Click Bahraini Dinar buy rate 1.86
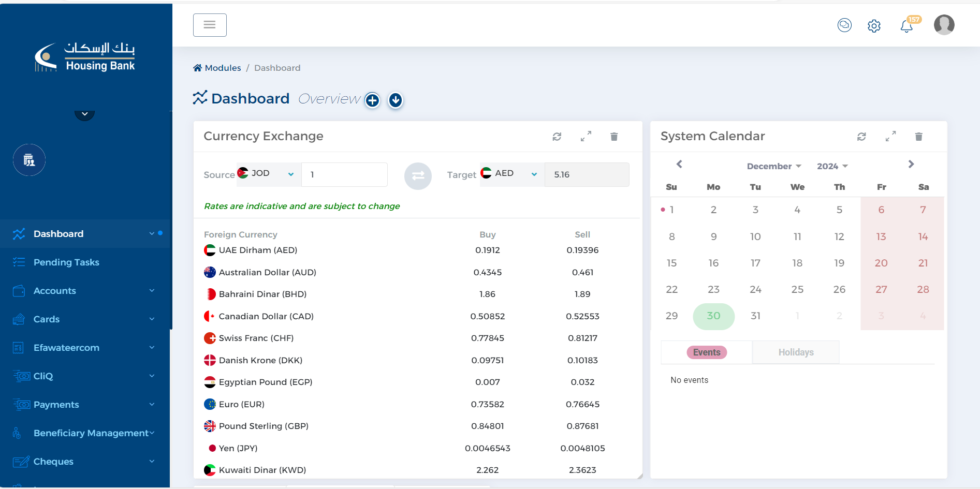This screenshot has width=980, height=489. pos(487,294)
